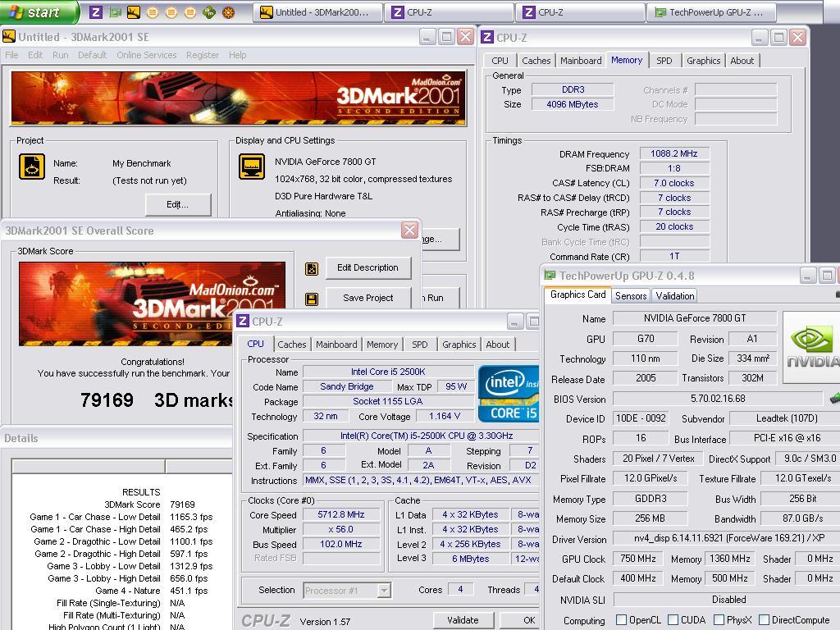The width and height of the screenshot is (840, 630).
Task: Open the Sensors tab in GPU-Z
Action: [631, 295]
